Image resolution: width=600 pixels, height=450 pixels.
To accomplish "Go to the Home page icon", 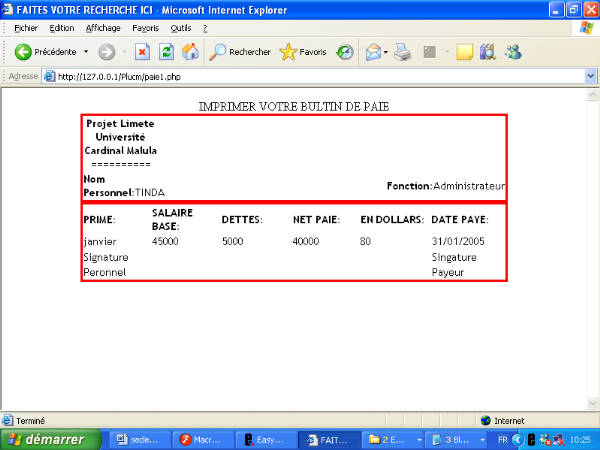I will coord(190,52).
